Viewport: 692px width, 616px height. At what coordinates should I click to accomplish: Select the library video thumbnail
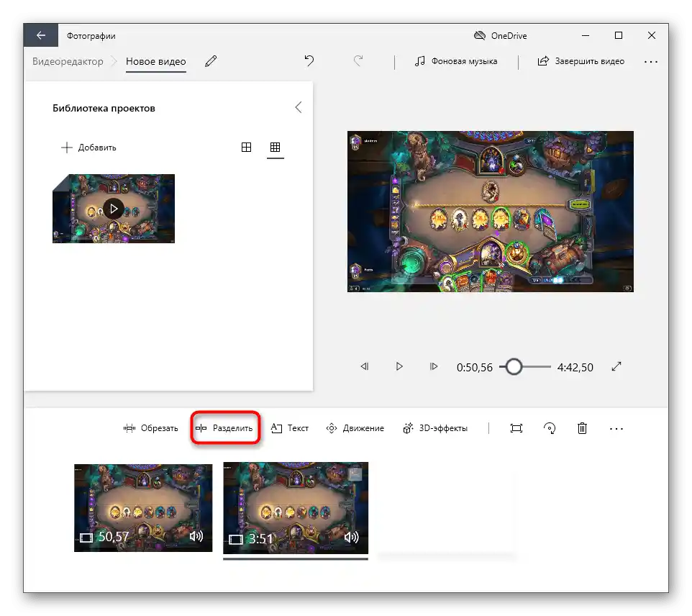pos(114,209)
